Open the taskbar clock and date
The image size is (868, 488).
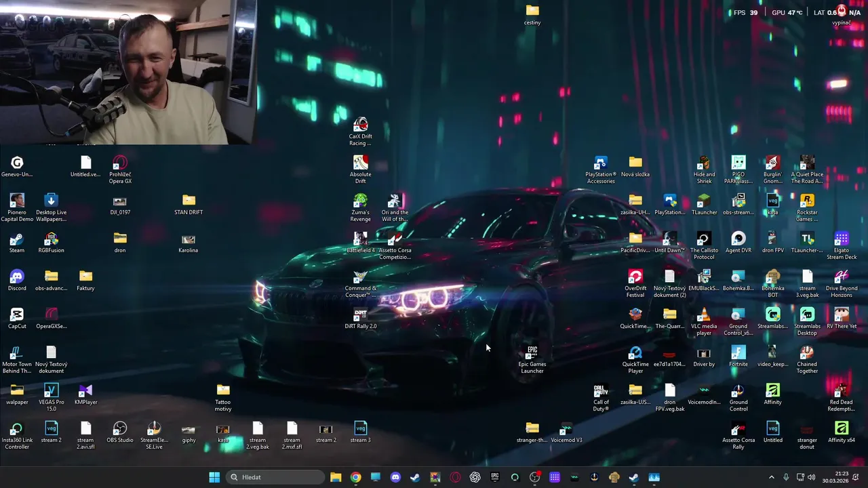tap(835, 477)
